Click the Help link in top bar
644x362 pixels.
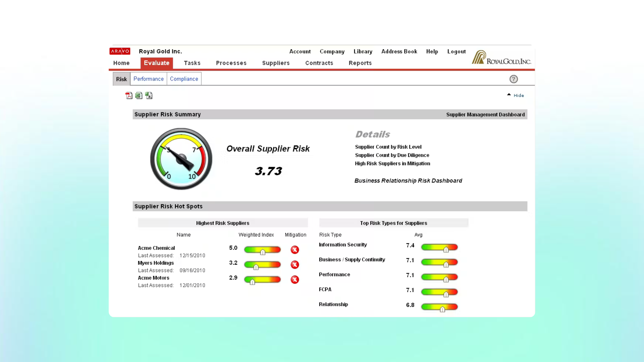click(x=432, y=51)
